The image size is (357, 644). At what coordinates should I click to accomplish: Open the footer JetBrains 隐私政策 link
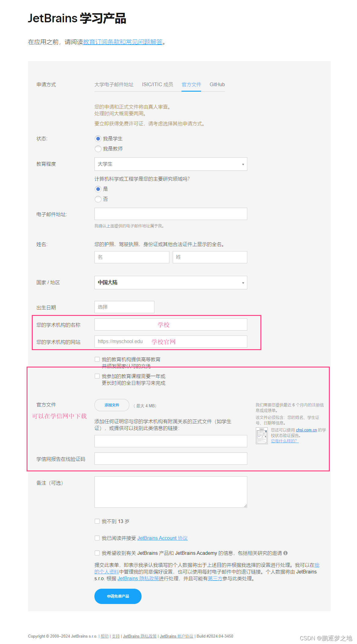[x=140, y=636]
